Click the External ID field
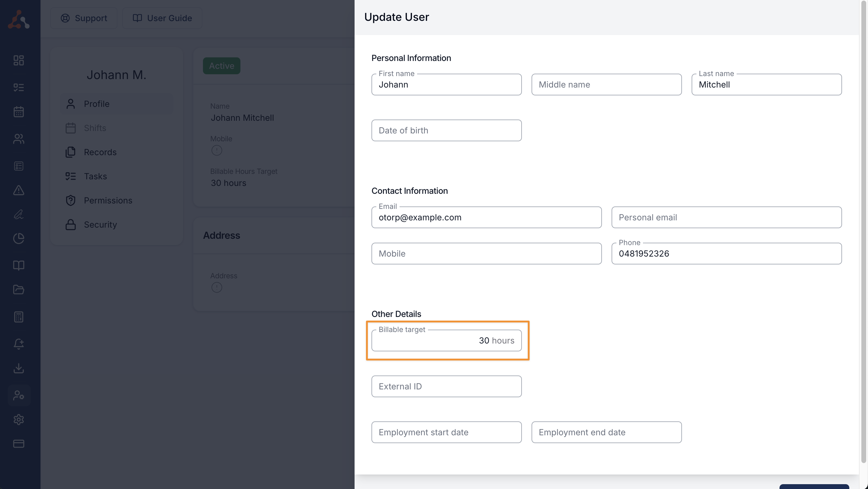 coord(446,386)
